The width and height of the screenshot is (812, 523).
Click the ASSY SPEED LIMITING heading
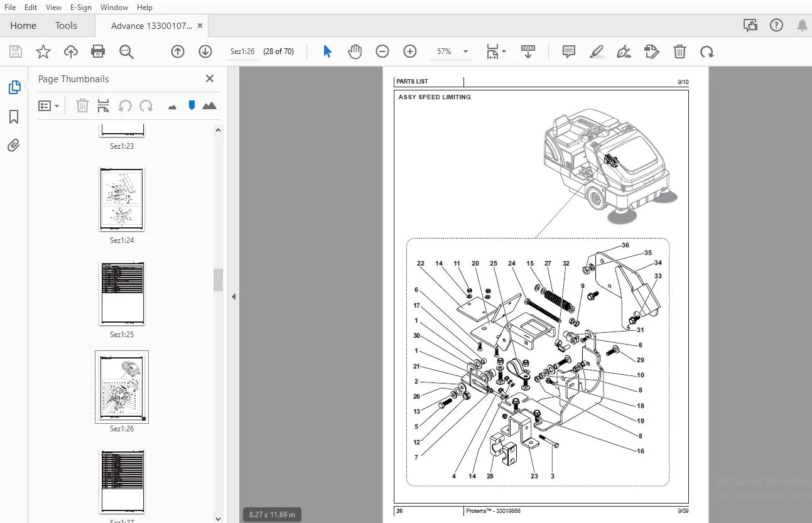pyautogui.click(x=435, y=97)
